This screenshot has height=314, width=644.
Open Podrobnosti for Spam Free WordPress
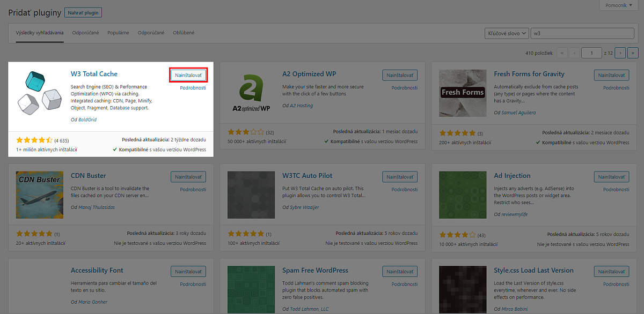[x=405, y=285]
